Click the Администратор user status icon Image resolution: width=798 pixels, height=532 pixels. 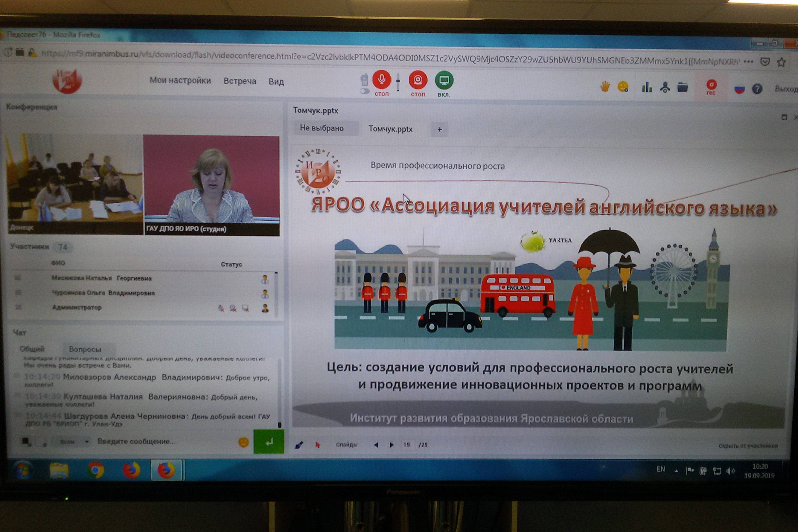click(265, 308)
